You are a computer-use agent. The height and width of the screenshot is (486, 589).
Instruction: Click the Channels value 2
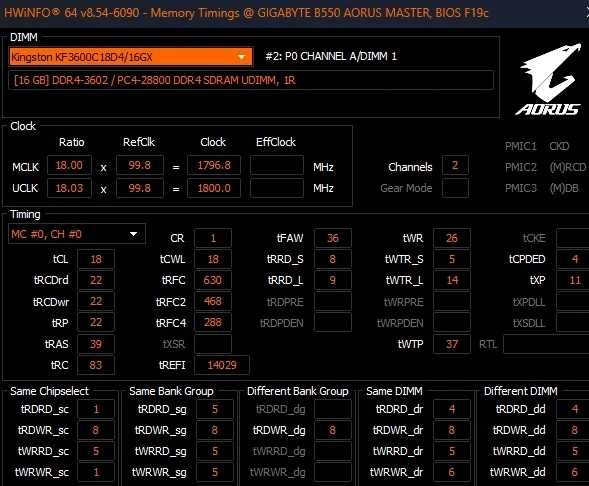pyautogui.click(x=455, y=166)
